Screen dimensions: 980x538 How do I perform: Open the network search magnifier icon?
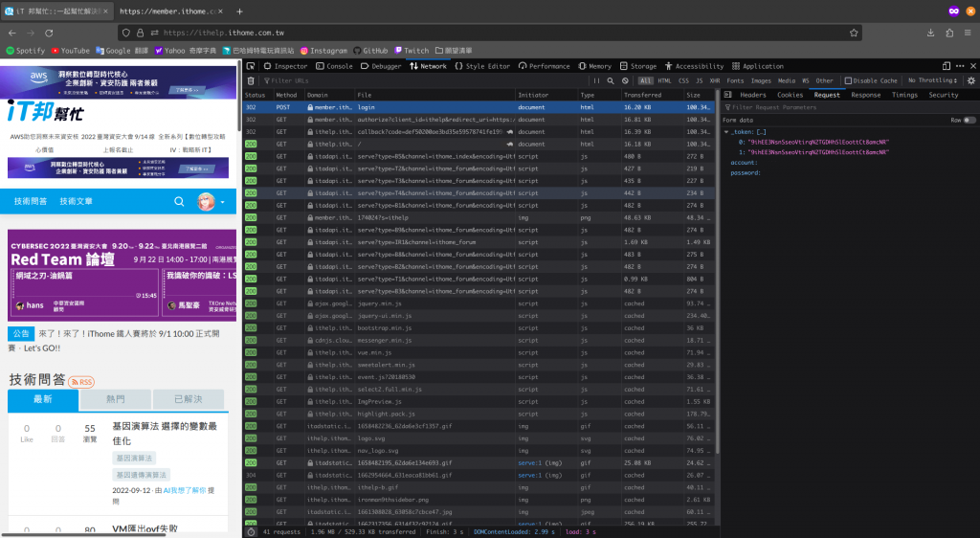coord(611,80)
